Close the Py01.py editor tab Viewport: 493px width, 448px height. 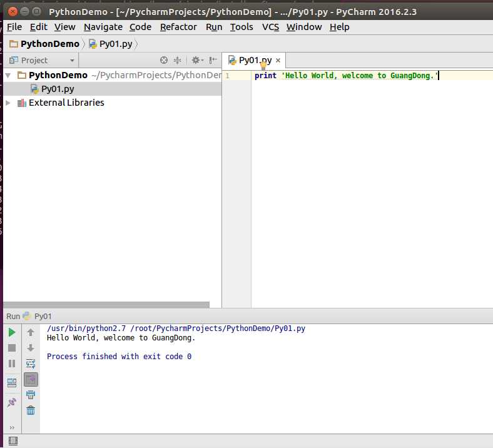click(278, 61)
